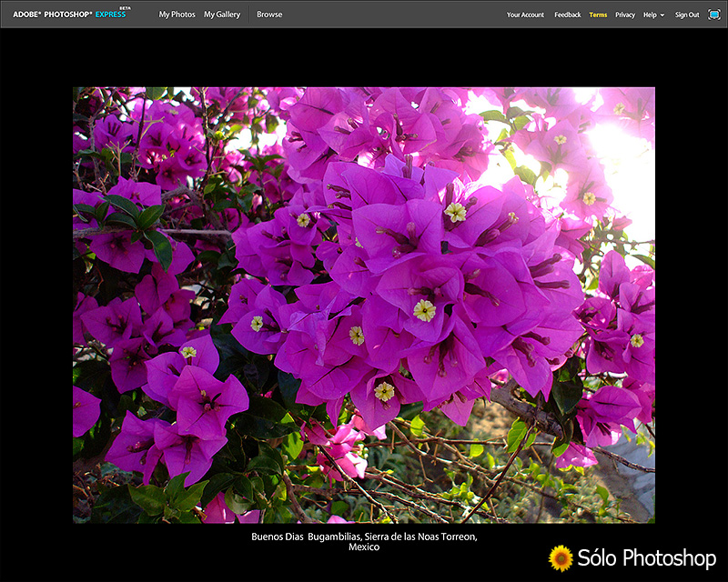Click the EXPRESS wordmark in the header
Screen dimensions: 728x582
tap(110, 14)
